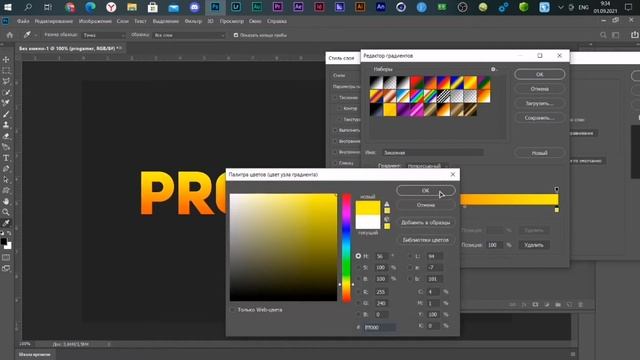
Task: Click 'Добавить в образцы' button
Action: 426,222
